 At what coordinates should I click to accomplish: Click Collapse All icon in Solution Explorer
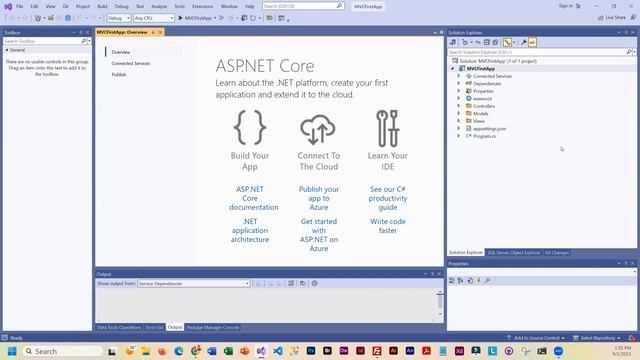click(487, 42)
